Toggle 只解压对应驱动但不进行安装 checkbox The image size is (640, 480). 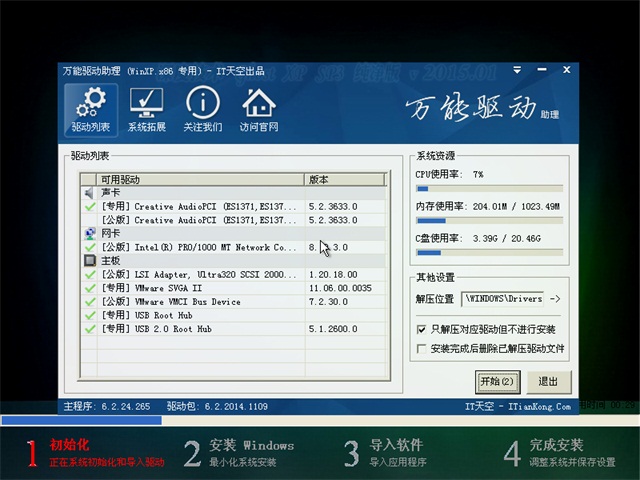(421, 329)
